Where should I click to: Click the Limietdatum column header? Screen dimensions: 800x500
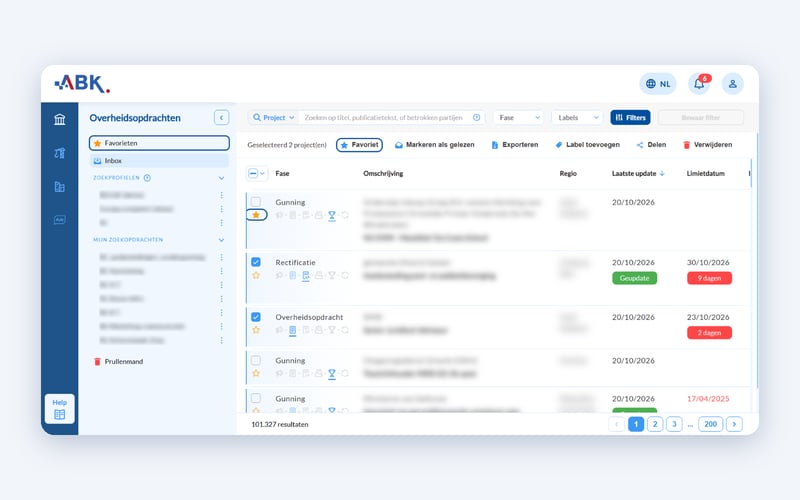(706, 173)
